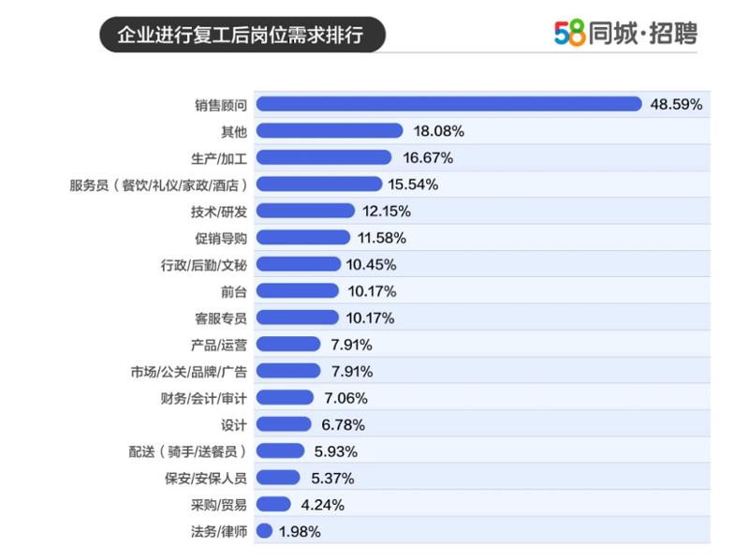The height and width of the screenshot is (560, 749).
Task: Click the 48.59% value label
Action: pos(676,104)
